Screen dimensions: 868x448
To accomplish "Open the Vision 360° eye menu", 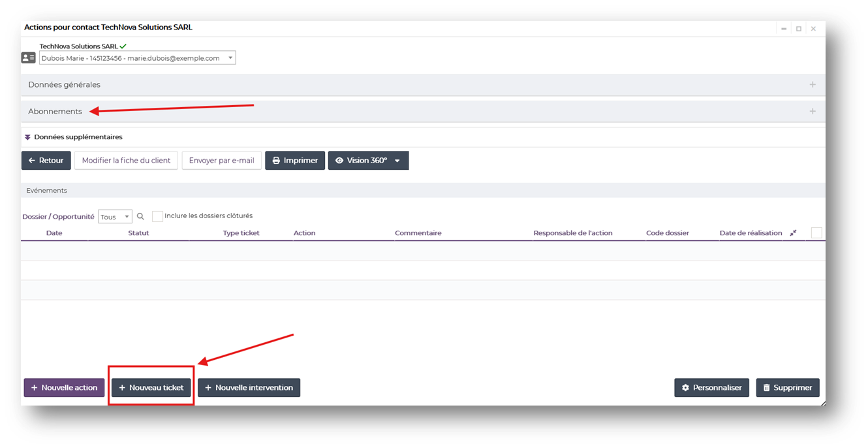I will point(368,161).
